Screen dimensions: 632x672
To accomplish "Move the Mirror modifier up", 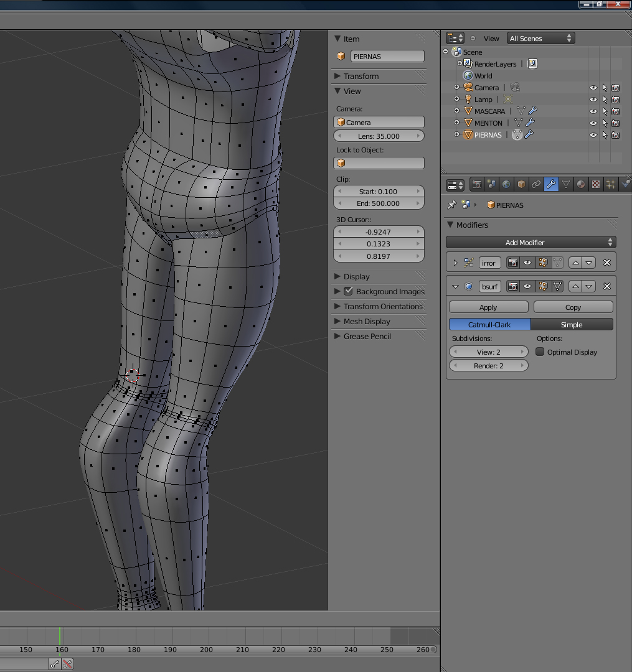I will pos(575,263).
